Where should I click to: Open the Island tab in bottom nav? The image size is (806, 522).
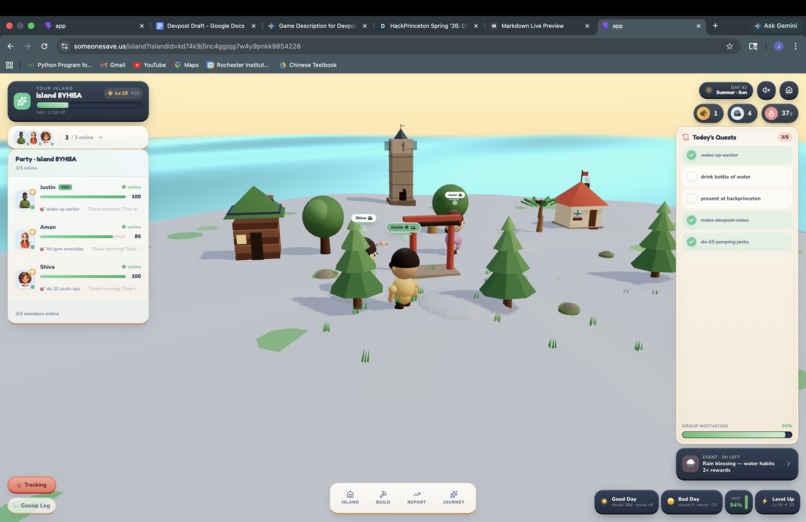(350, 497)
